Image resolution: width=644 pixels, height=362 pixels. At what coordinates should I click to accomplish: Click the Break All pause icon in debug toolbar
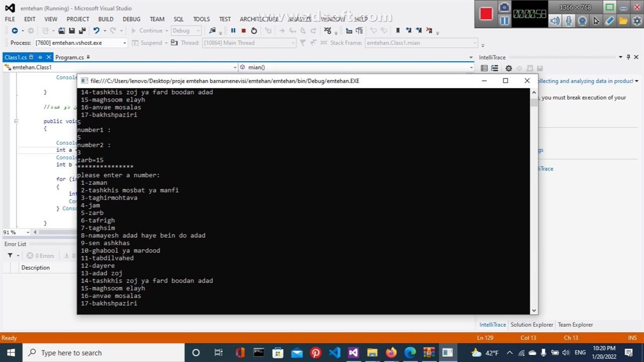233,31
